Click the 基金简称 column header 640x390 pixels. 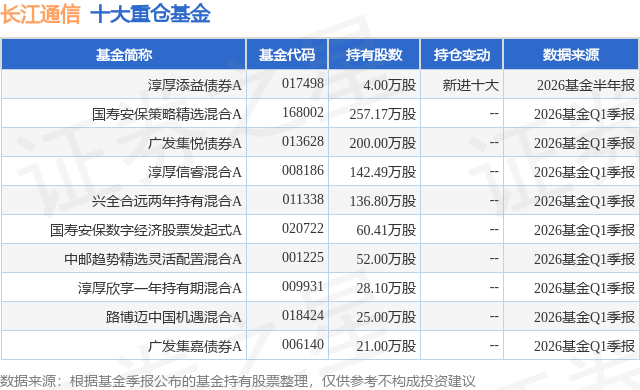tap(124, 55)
